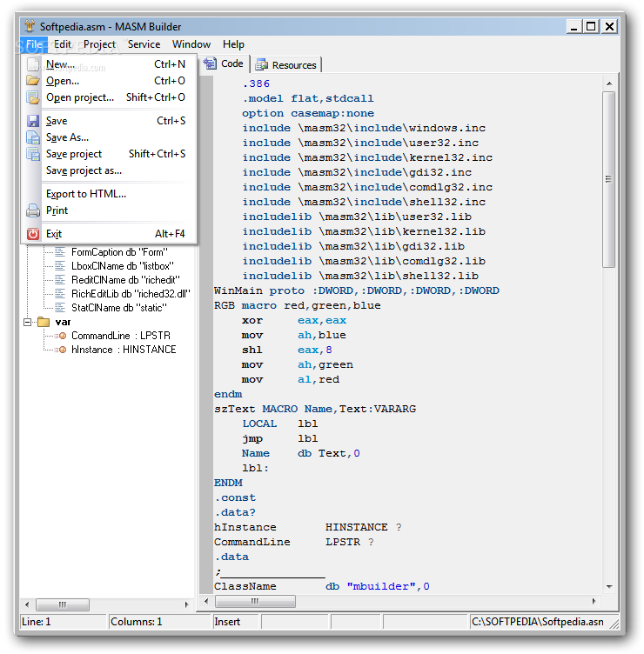Click the CommandLine variable icon

click(x=61, y=336)
